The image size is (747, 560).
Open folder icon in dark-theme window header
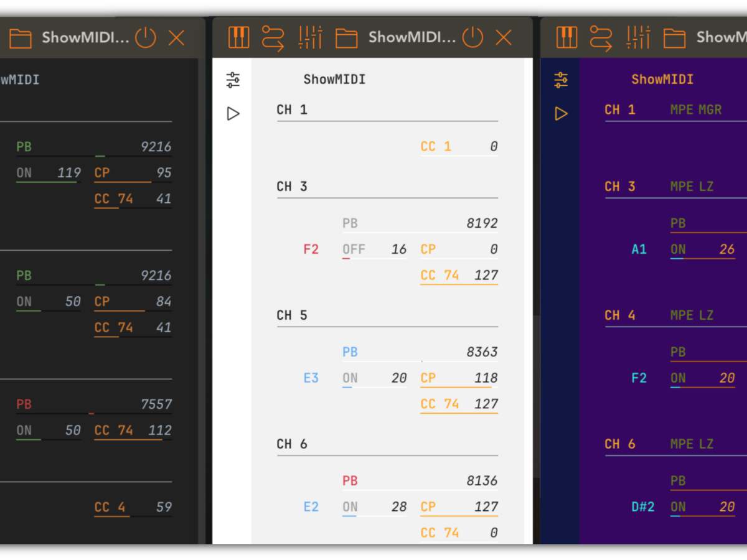(x=21, y=39)
